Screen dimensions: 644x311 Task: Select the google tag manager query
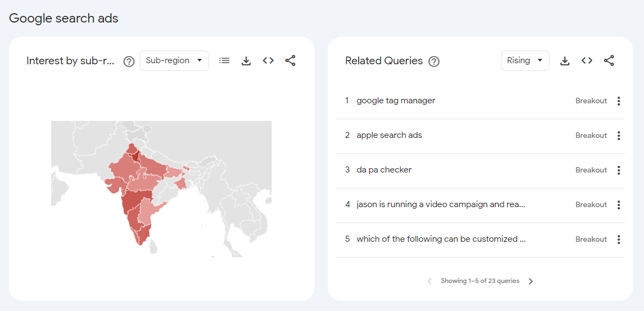tap(395, 101)
